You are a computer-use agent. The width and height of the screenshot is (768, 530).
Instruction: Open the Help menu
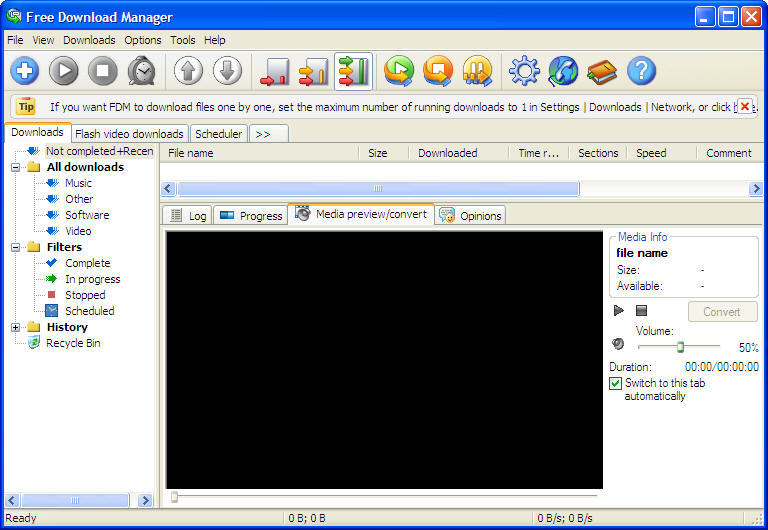click(215, 40)
